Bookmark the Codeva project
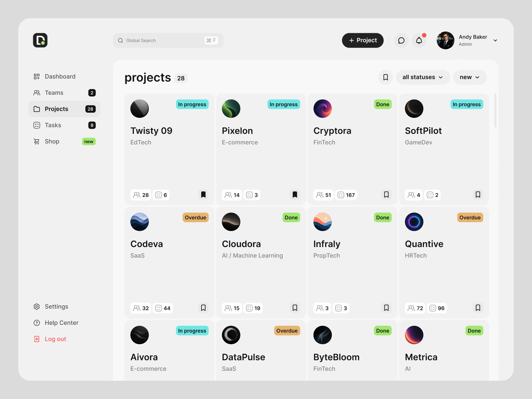The width and height of the screenshot is (532, 399). point(203,308)
